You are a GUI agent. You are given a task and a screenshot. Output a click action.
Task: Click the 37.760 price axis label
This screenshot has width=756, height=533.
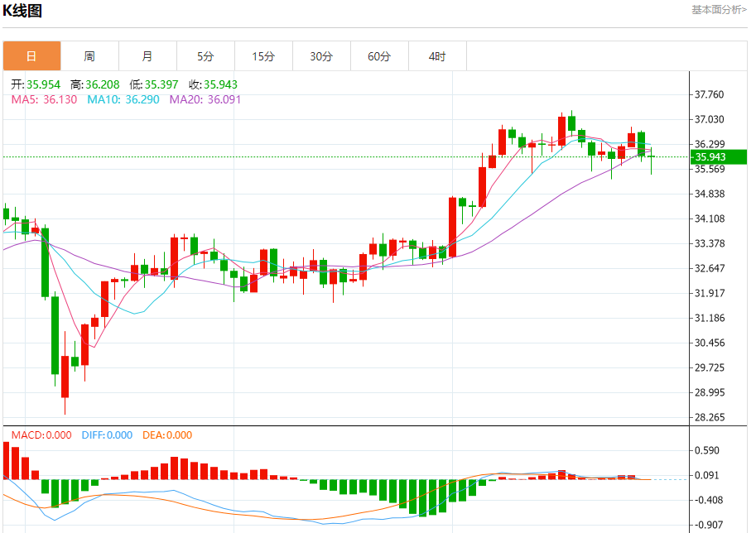[x=710, y=94]
